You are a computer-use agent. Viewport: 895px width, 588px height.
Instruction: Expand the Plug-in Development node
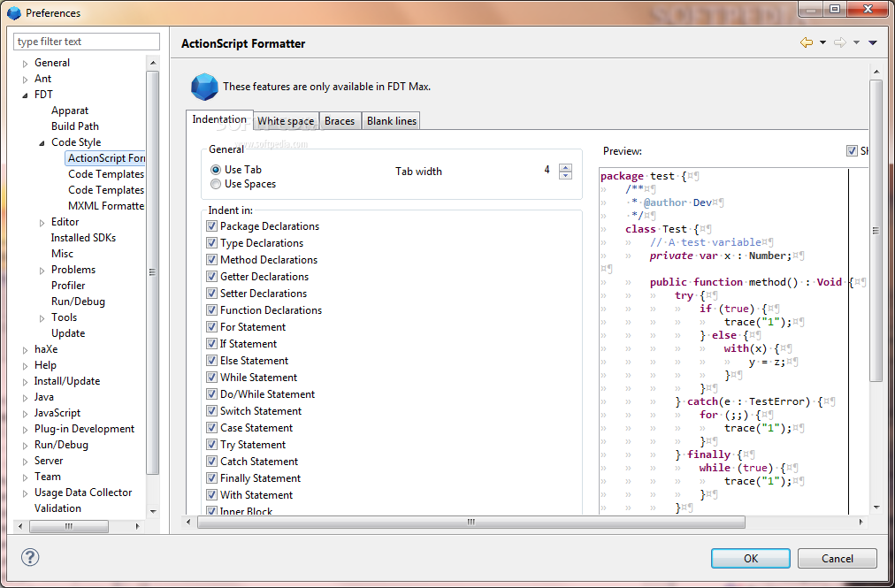pyautogui.click(x=25, y=430)
